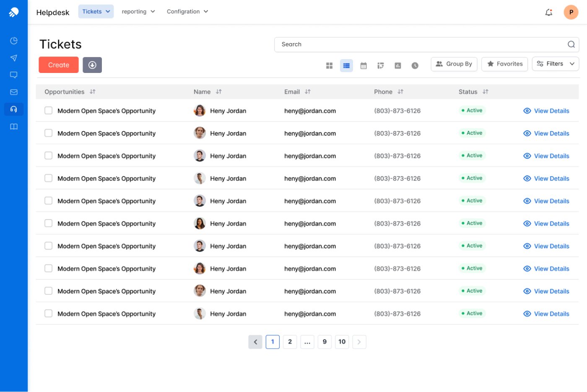Open the headset helpdesk sidebar icon
Viewport: 587px width, 392px height.
pos(14,109)
